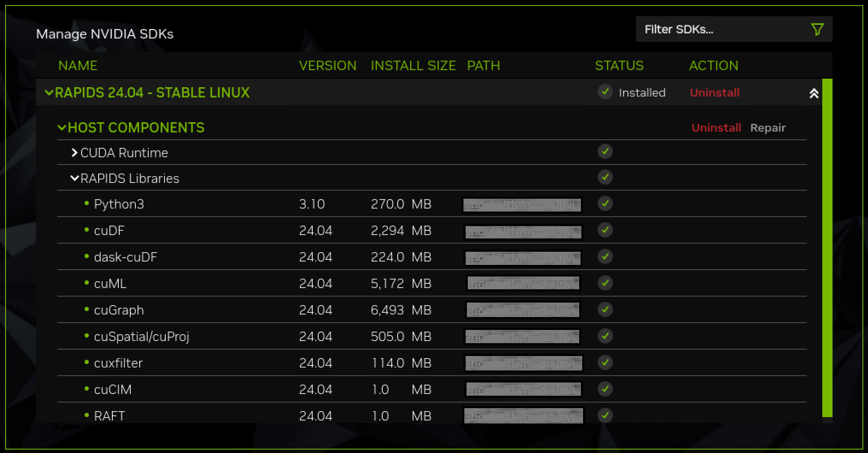Select the cuML row name
Image resolution: width=868 pixels, height=453 pixels.
110,284
